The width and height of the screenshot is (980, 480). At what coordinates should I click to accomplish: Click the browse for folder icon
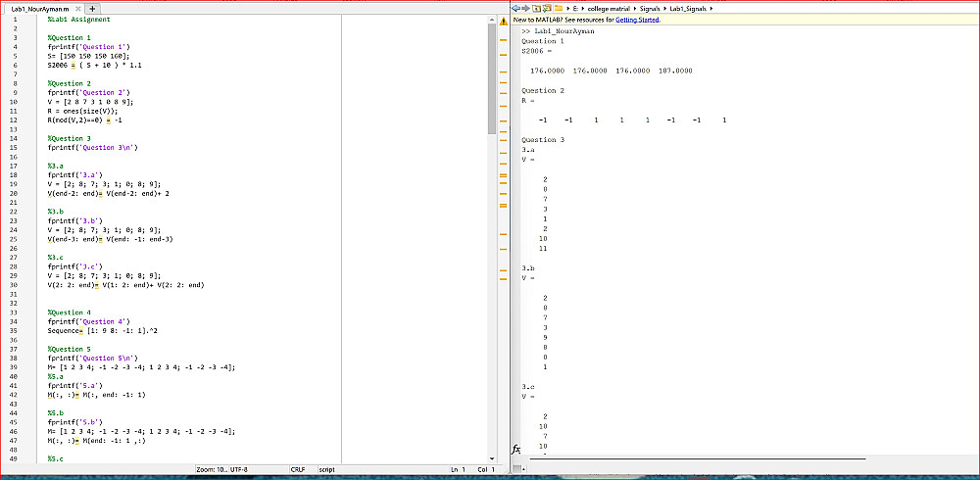547,8
